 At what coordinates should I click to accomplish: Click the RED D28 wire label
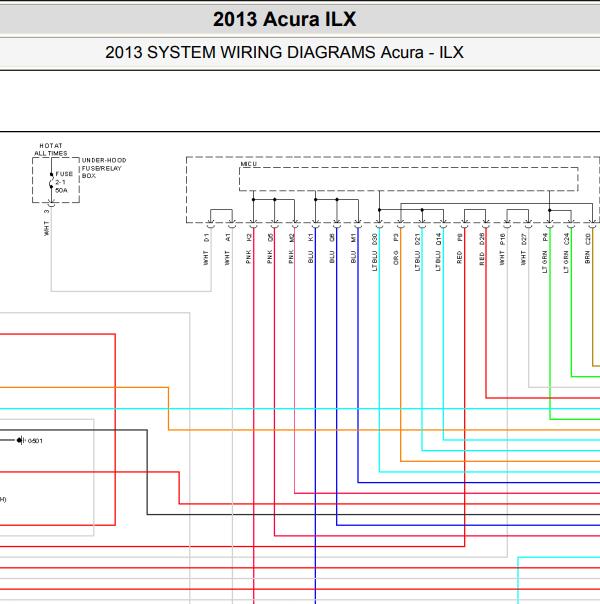click(481, 249)
